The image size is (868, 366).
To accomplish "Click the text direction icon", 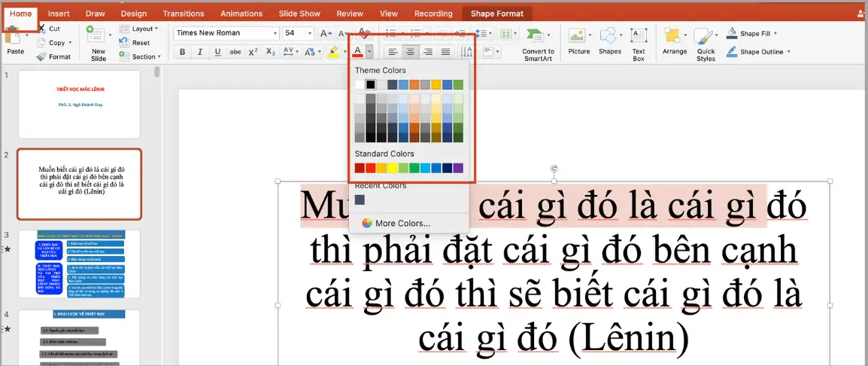I will point(466,51).
